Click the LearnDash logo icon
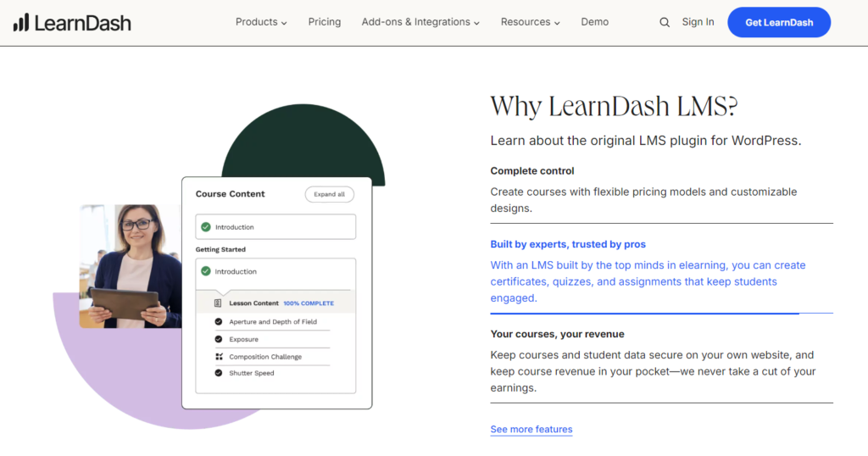 click(21, 22)
